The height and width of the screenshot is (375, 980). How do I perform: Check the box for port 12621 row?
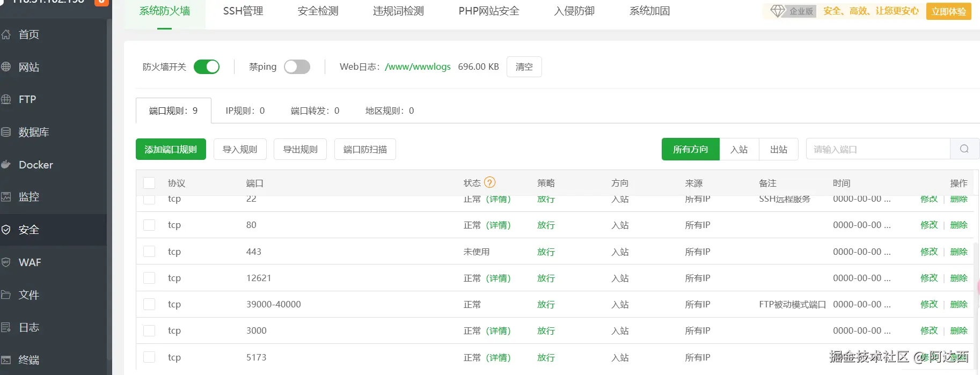[x=149, y=278]
